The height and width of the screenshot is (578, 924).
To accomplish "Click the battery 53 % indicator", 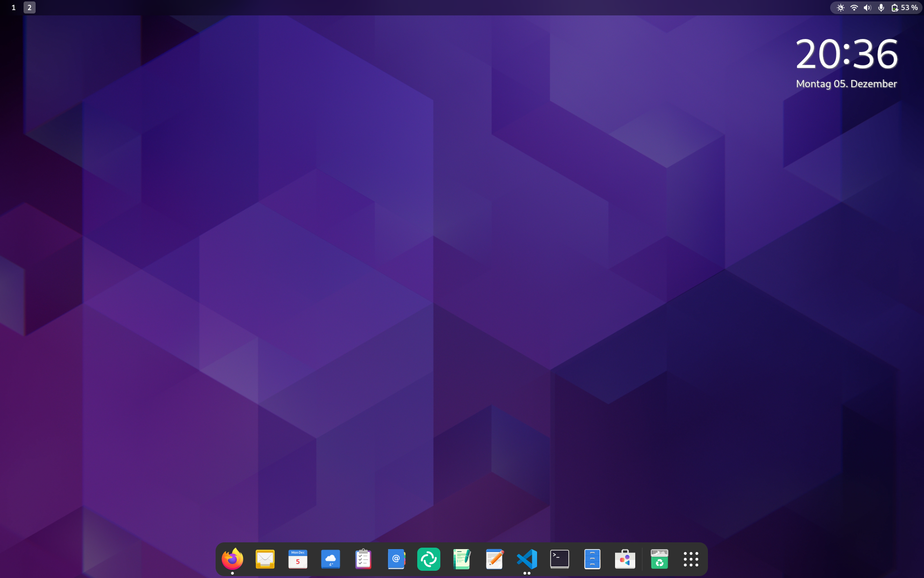I will (x=905, y=8).
